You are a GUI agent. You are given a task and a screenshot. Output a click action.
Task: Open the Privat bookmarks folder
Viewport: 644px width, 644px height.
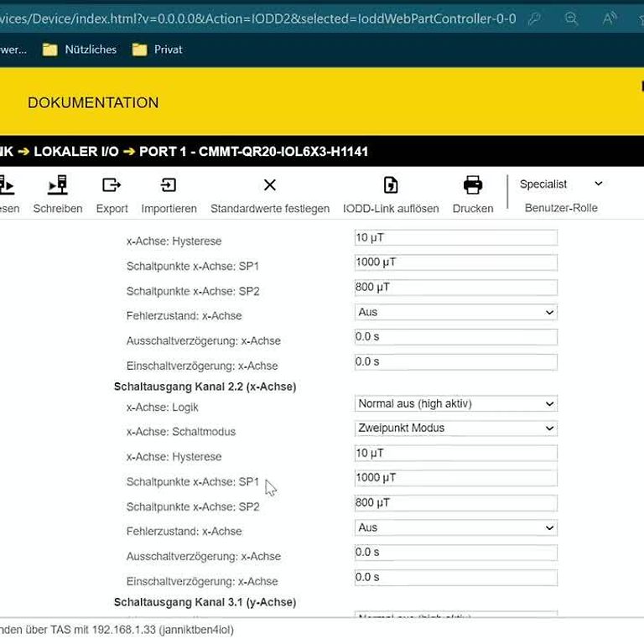pyautogui.click(x=158, y=49)
